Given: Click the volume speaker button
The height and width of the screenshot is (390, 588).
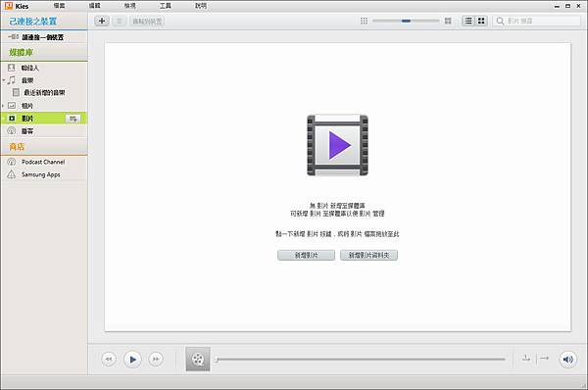Looking at the screenshot, I should 567,359.
